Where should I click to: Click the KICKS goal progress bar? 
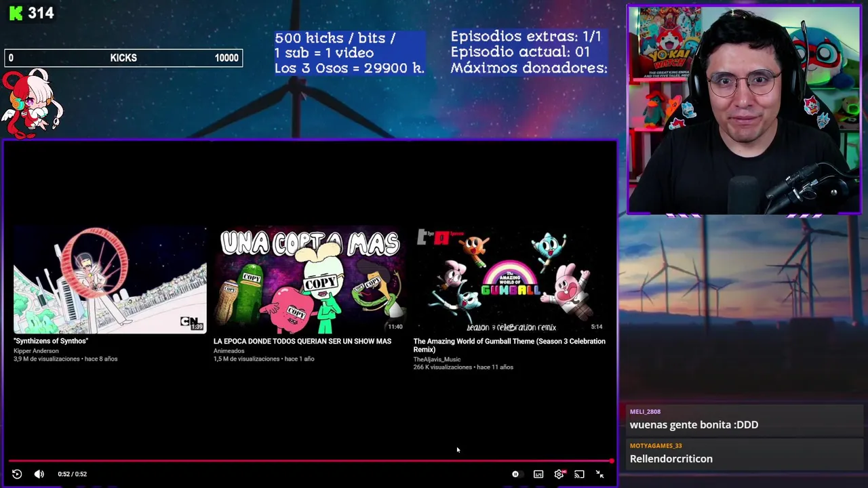[x=123, y=58]
